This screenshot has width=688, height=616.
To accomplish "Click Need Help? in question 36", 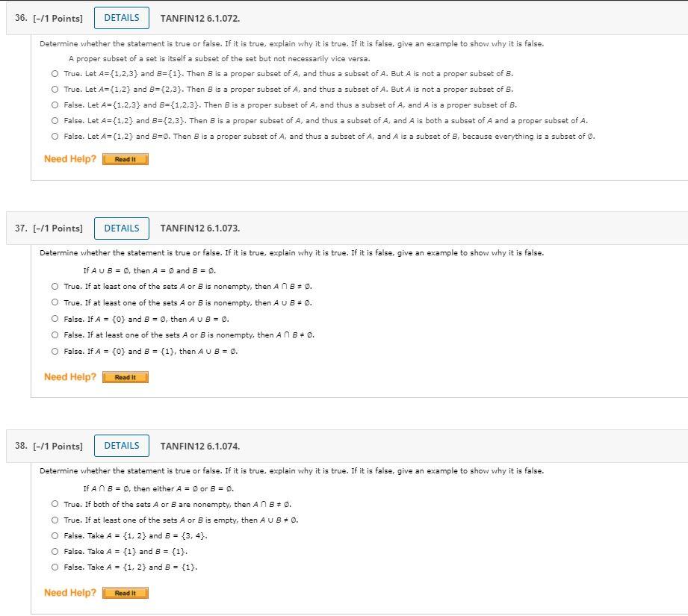I will click(69, 158).
